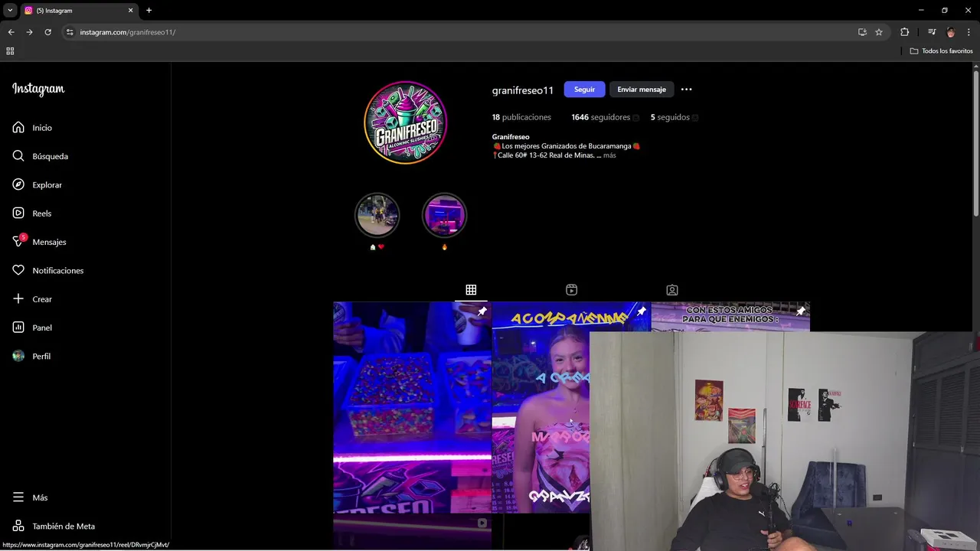Click install app icon in address bar

[862, 32]
